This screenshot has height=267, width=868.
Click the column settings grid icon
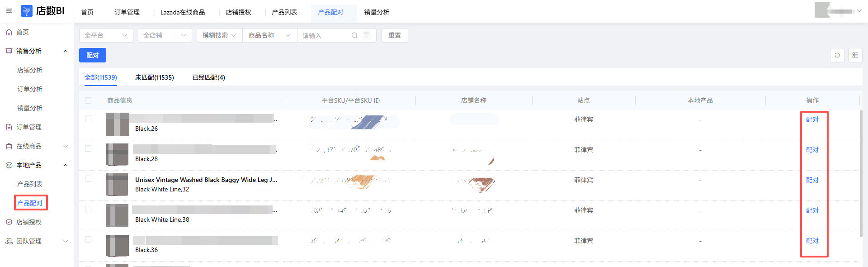855,55
